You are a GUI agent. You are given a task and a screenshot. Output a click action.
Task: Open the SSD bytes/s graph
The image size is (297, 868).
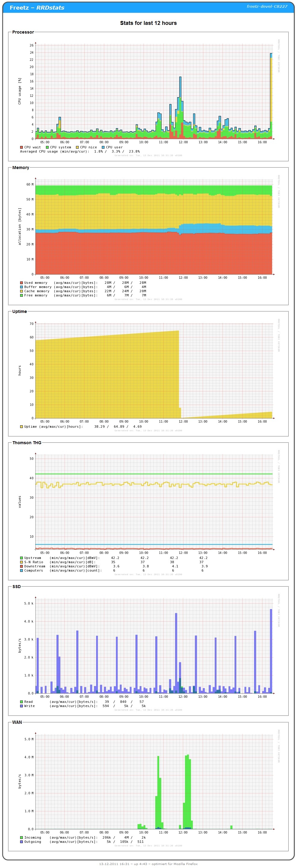(x=148, y=650)
